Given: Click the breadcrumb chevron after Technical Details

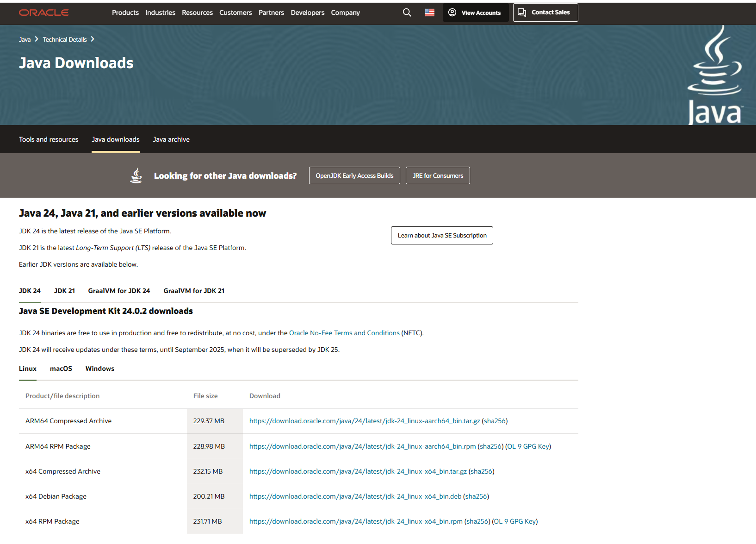Looking at the screenshot, I should point(93,39).
